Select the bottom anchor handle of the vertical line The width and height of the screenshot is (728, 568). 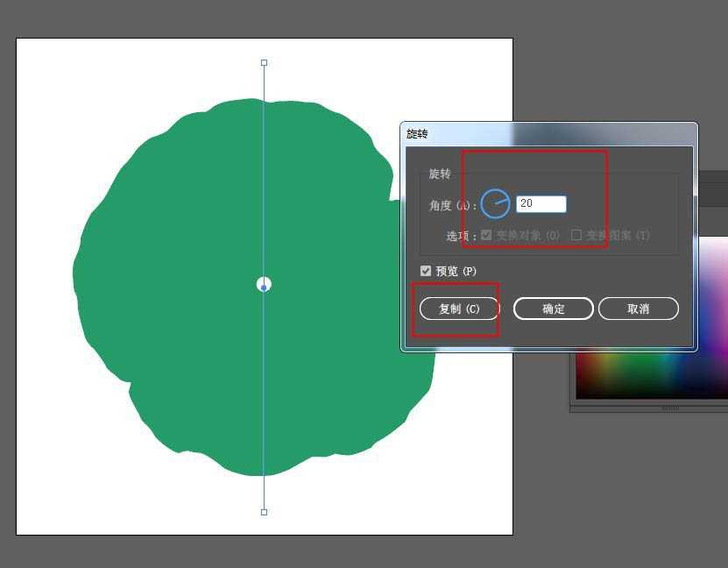tap(264, 512)
